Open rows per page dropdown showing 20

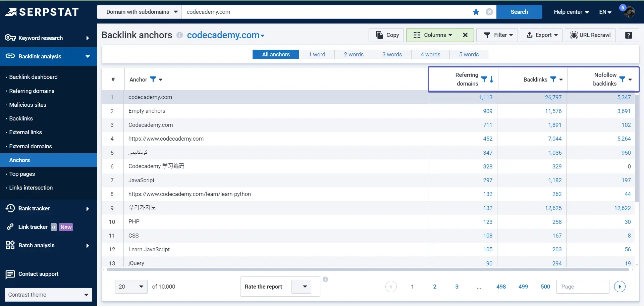pos(131,287)
